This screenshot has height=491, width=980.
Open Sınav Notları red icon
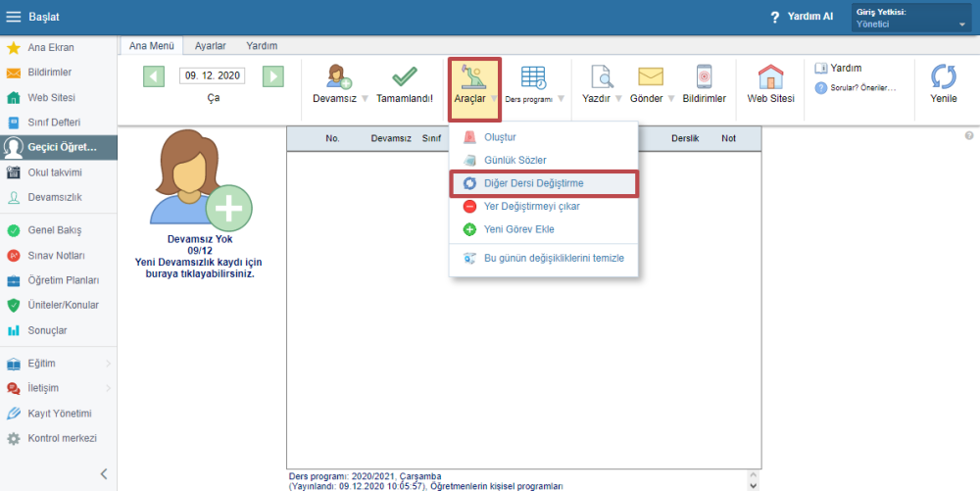click(x=13, y=256)
